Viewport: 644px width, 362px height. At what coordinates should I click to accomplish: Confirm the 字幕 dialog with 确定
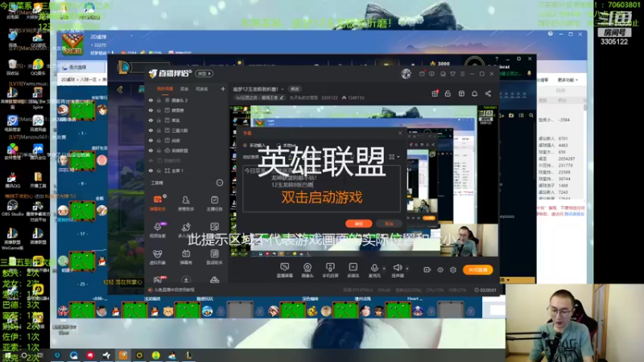click(358, 224)
